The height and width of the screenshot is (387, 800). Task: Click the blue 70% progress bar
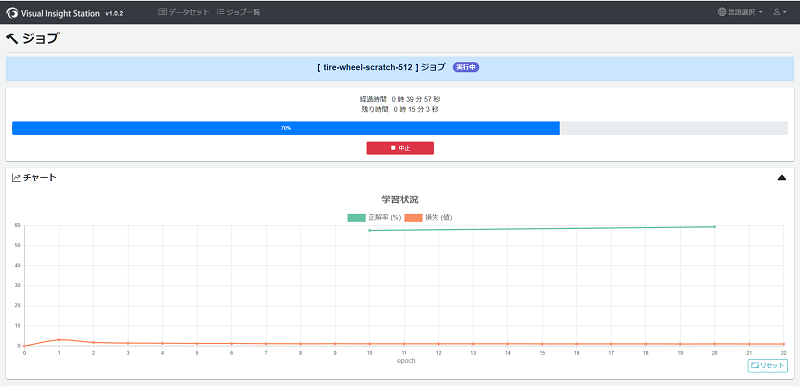tap(286, 128)
